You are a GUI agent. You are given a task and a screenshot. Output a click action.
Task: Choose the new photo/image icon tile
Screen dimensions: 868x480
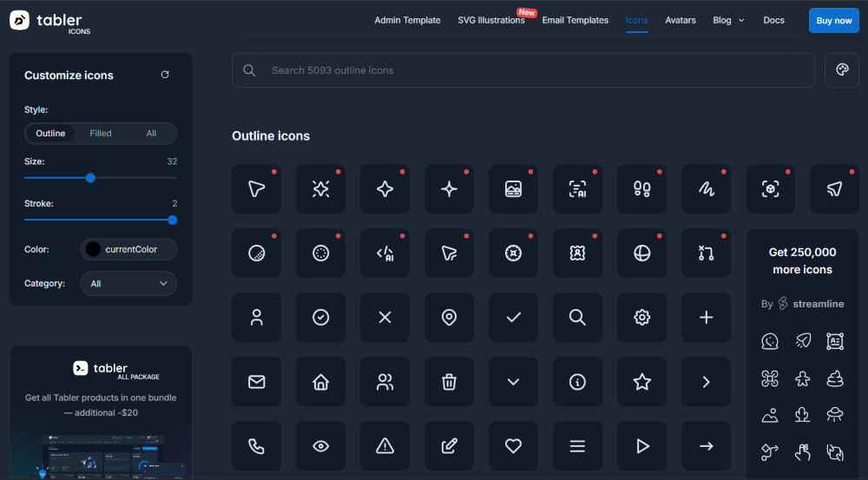(x=513, y=189)
